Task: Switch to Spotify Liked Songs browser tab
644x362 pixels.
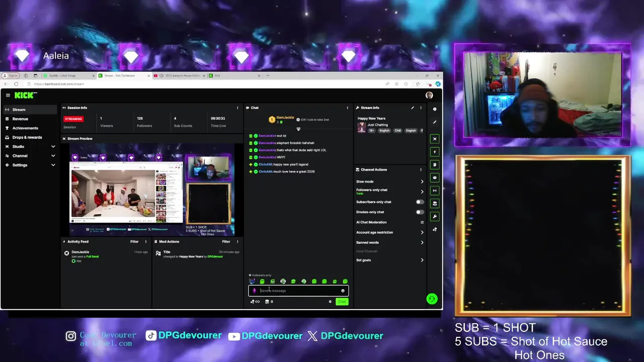Action: coord(69,75)
